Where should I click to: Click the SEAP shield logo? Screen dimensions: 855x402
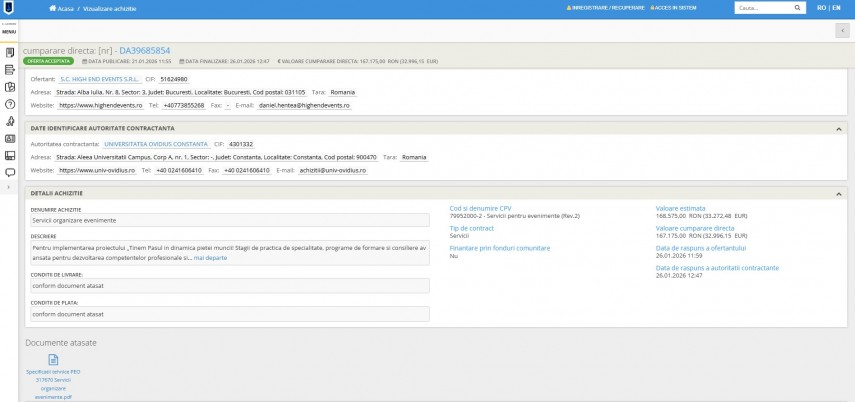tap(9, 8)
